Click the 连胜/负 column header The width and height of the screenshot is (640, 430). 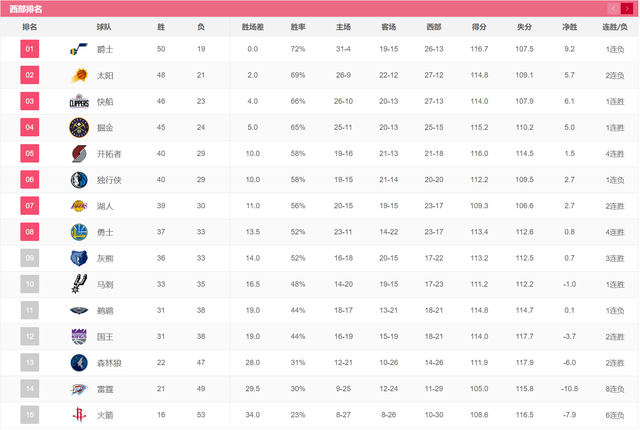pyautogui.click(x=615, y=27)
